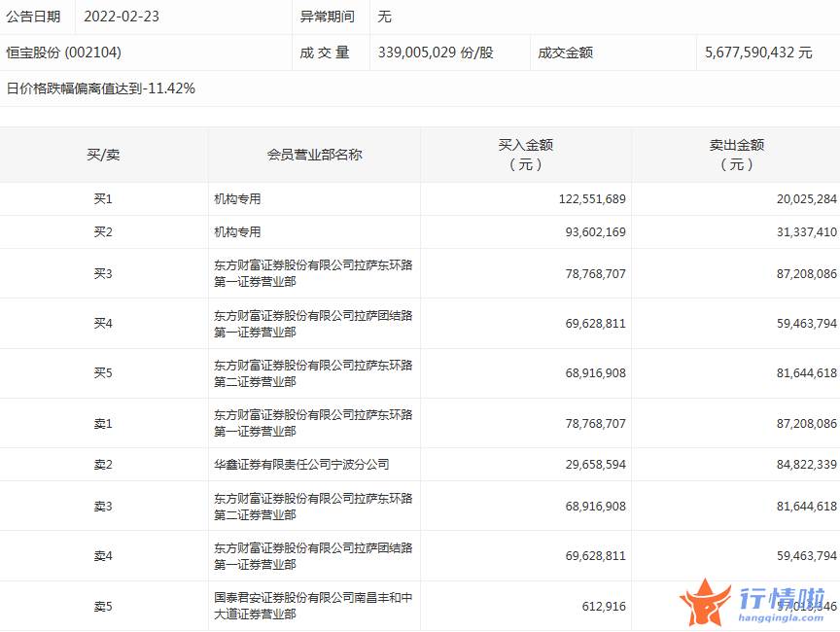This screenshot has width=840, height=632.
Task: Select the 买3 row label
Action: [x=103, y=273]
